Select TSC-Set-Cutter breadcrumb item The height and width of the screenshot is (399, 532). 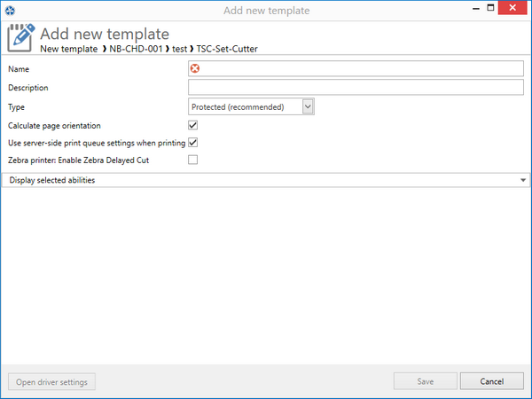pyautogui.click(x=227, y=49)
